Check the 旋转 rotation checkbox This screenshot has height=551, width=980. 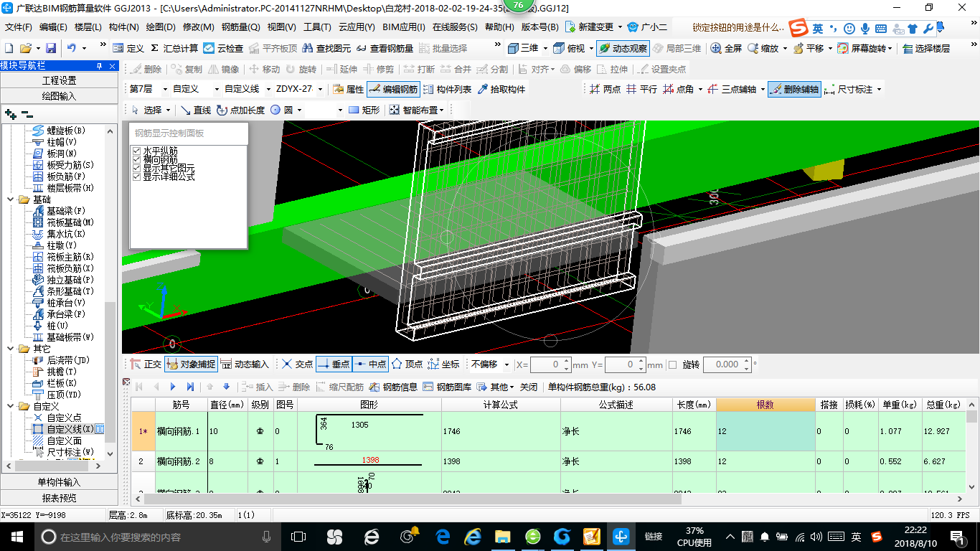tap(672, 364)
